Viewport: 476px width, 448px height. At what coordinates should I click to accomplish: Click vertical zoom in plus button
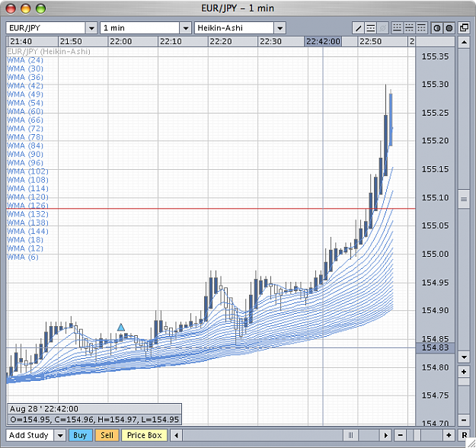[464, 372]
